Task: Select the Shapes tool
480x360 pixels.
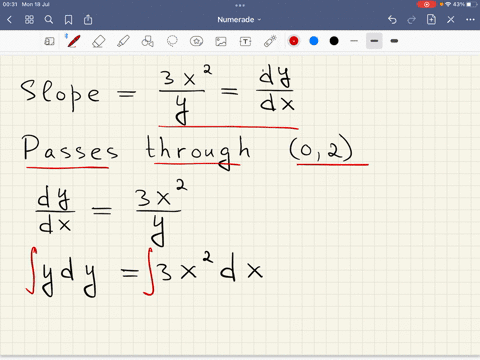Action: coord(148,41)
